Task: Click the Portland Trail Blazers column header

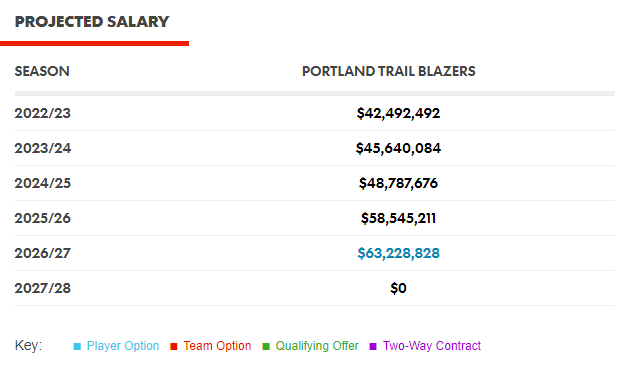Action: click(x=389, y=71)
